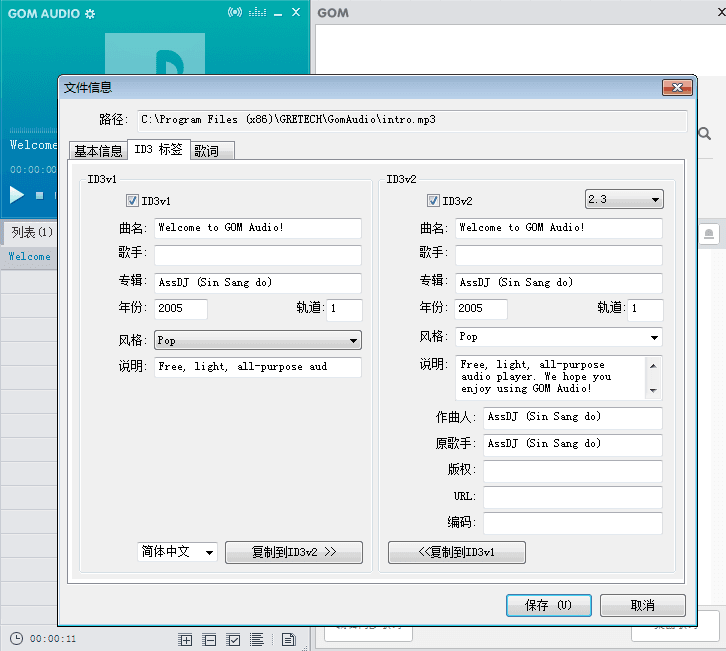
Task: Click the ID3v1 专辑 field
Action: 258,282
